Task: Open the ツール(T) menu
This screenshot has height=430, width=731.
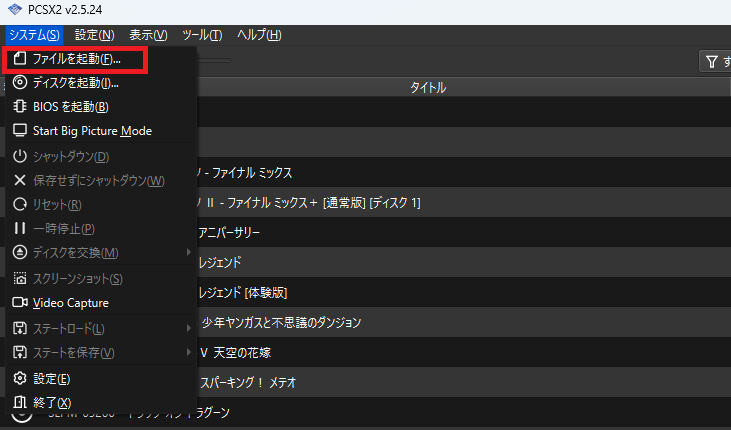Action: pyautogui.click(x=202, y=35)
